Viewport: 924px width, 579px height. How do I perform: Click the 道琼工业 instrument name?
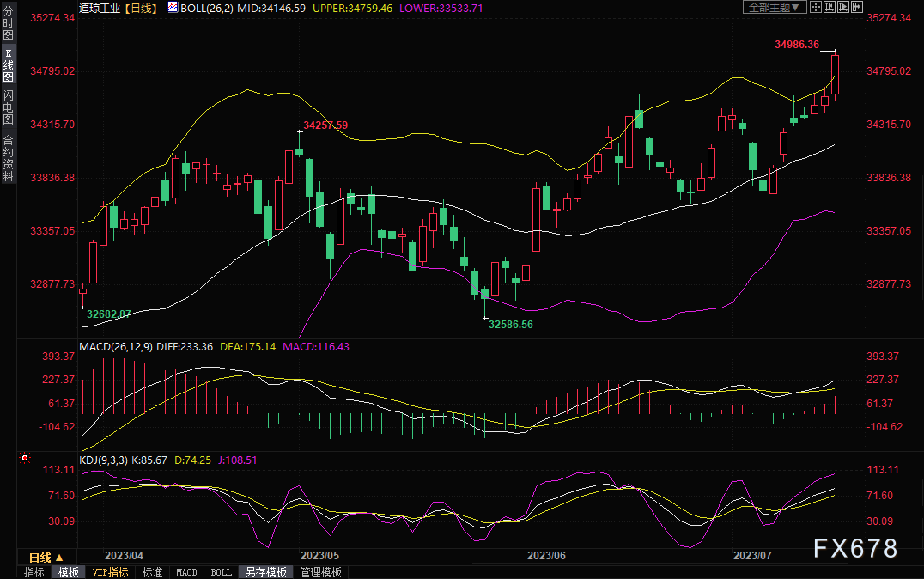point(100,9)
